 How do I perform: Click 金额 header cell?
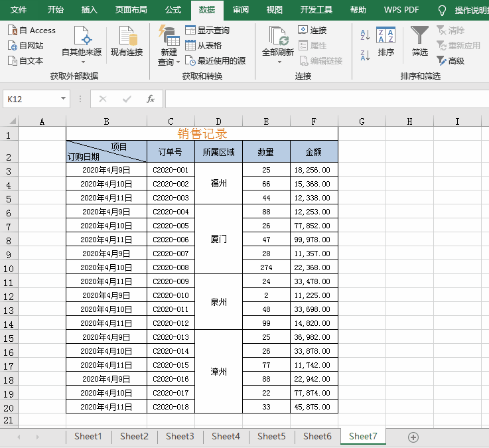coord(314,152)
